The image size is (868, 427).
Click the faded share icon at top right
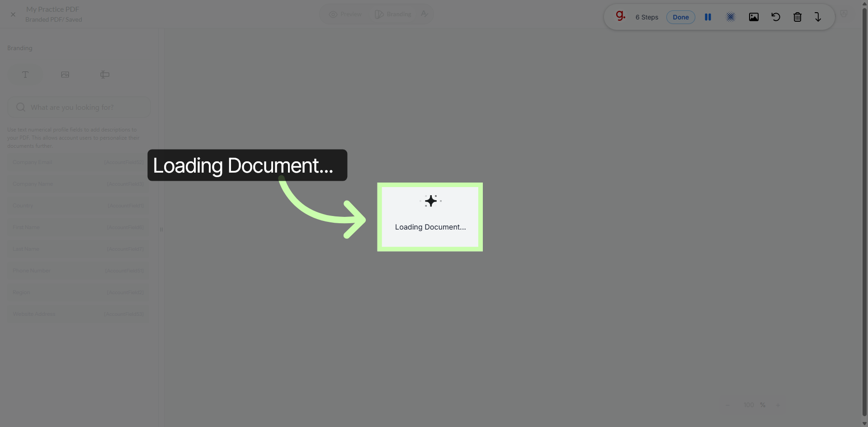(844, 14)
